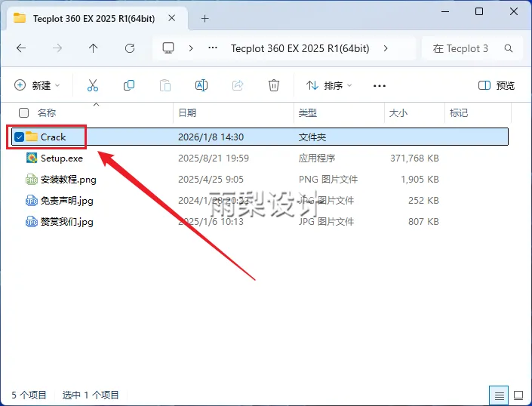The image size is (532, 406).
Task: Click the 免责声明.jpg file name
Action: point(67,201)
